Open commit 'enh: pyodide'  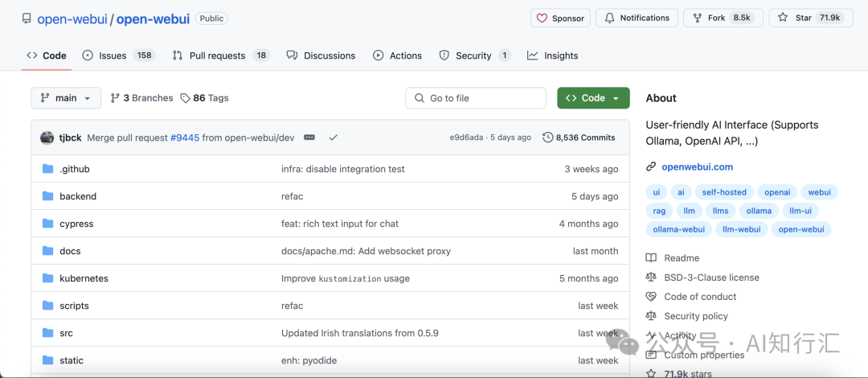(309, 360)
